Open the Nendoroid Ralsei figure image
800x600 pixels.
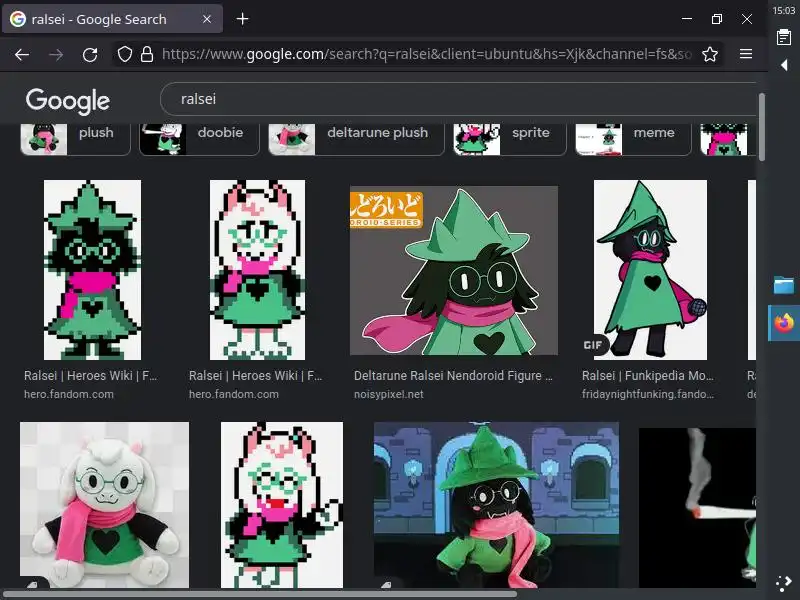[454, 270]
